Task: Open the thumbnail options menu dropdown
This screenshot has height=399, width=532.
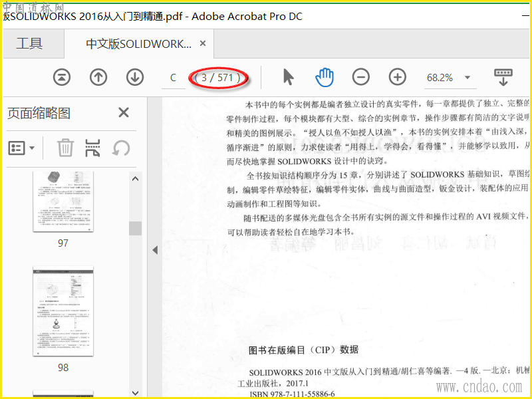Action: pos(21,148)
